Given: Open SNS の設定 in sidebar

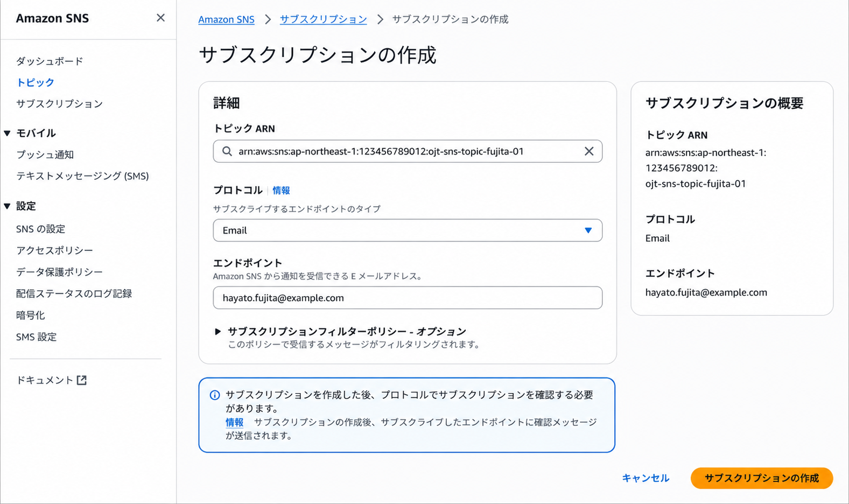Looking at the screenshot, I should point(40,229).
